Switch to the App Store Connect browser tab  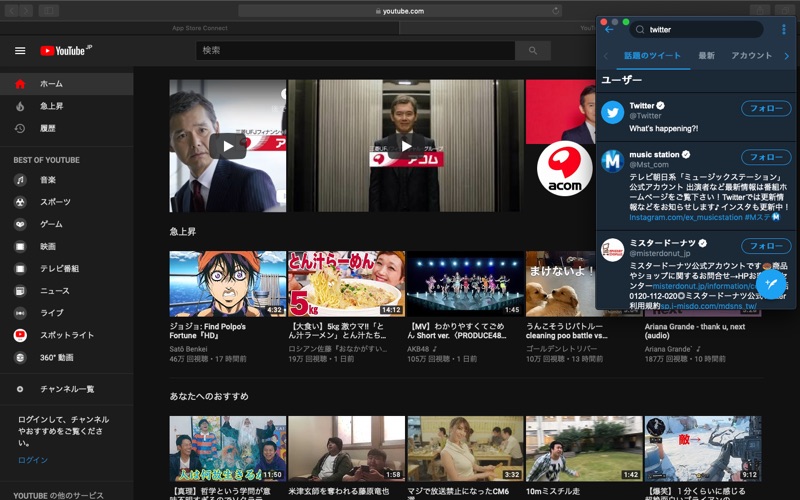click(200, 28)
